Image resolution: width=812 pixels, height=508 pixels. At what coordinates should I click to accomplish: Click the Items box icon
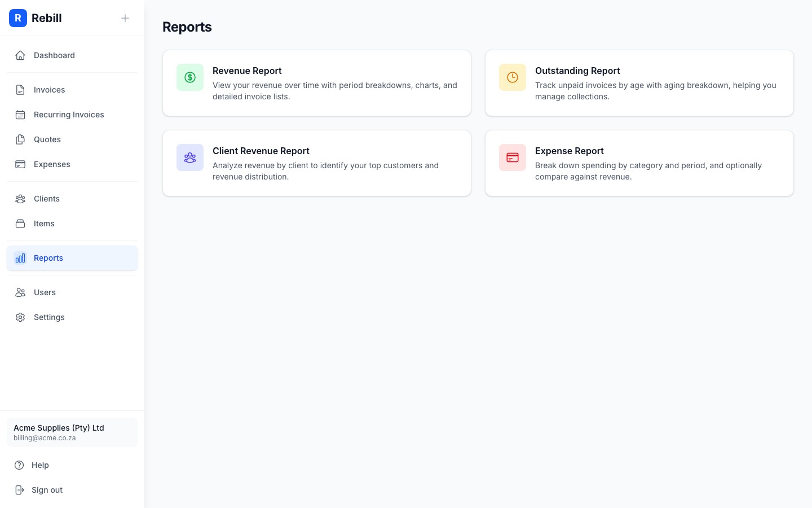20,224
